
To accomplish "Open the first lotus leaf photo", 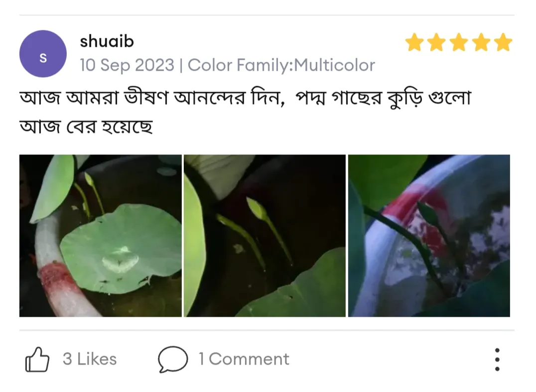I will coord(101,236).
